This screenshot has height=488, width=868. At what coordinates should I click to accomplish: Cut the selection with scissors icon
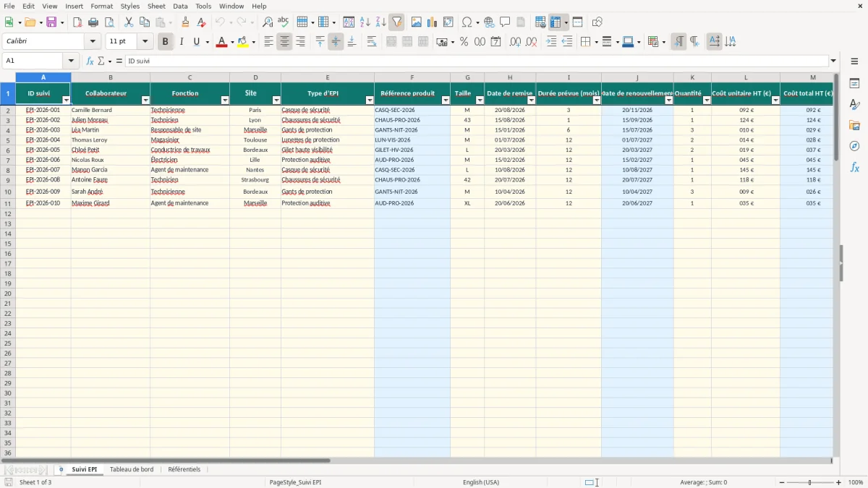point(129,22)
